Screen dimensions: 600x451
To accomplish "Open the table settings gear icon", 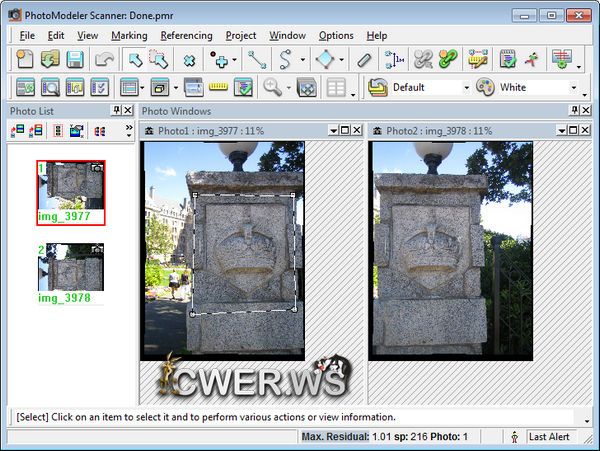I will pyautogui.click(x=561, y=60).
